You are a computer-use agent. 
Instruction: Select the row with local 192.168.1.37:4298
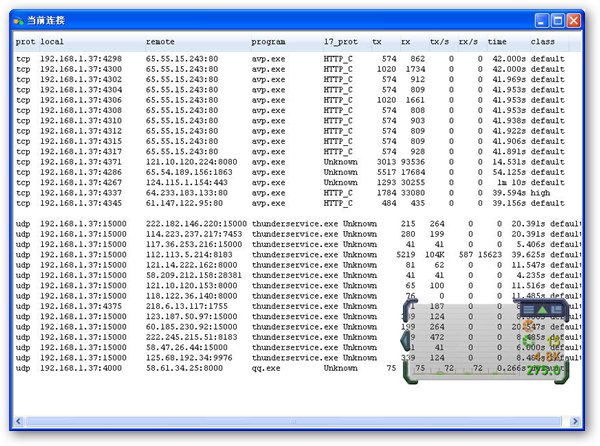click(290, 59)
